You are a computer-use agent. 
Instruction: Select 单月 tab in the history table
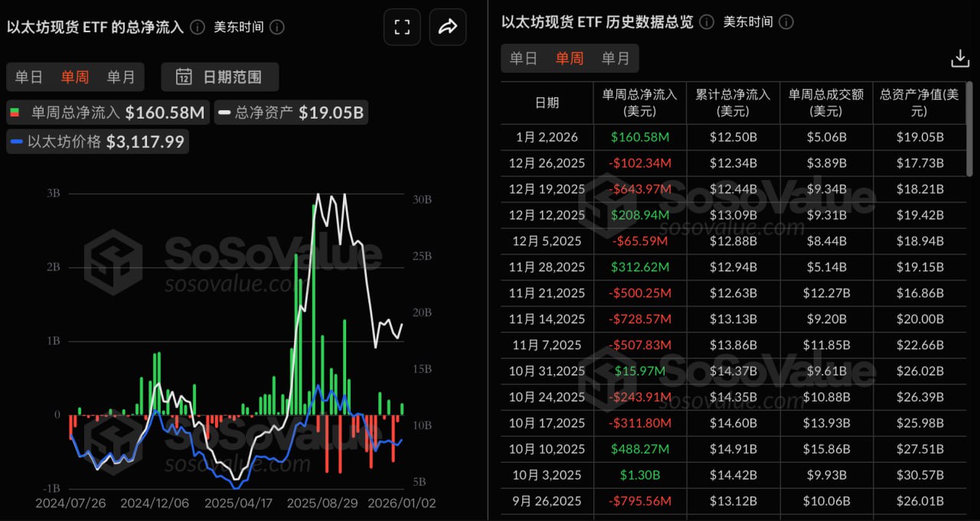(616, 57)
